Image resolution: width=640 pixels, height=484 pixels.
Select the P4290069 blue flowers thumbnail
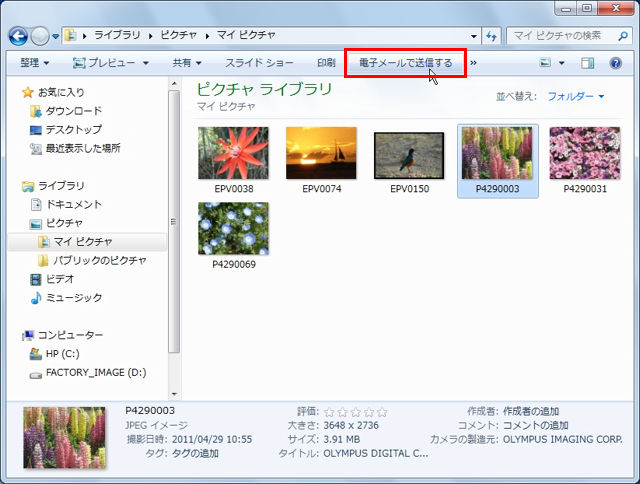click(233, 229)
